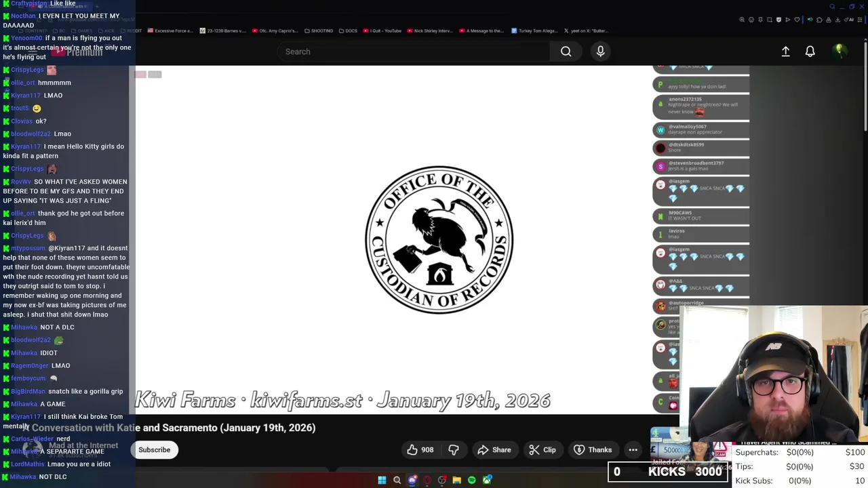Open Windows Start button in taskbar
The image size is (868, 488).
click(x=382, y=481)
